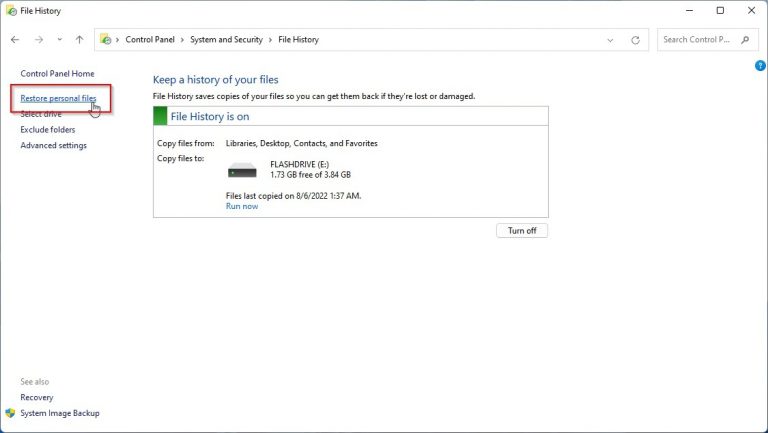Open the blue help question icon

[760, 66]
